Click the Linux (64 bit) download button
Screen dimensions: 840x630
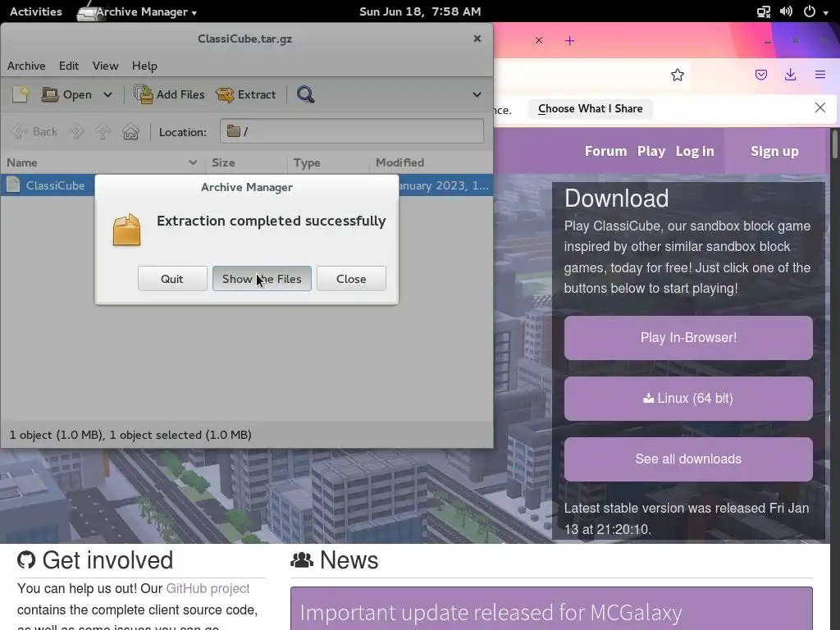[x=688, y=398]
